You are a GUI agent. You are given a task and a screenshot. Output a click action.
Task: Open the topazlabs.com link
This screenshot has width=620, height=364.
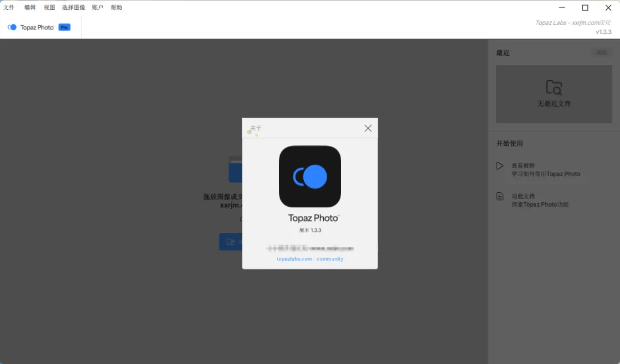(294, 259)
